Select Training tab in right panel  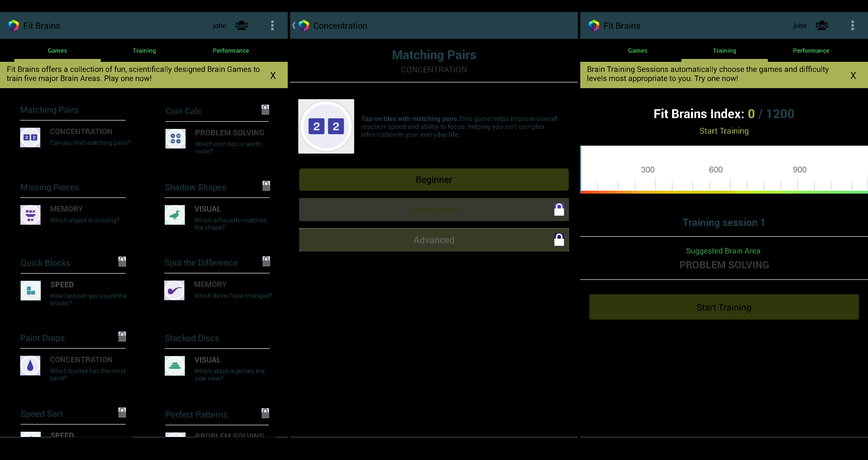(x=724, y=51)
